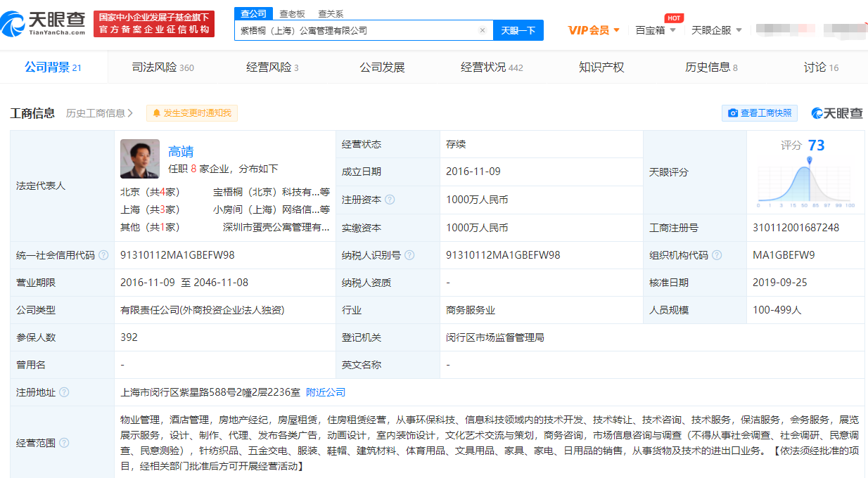Click legal representative name 高靖
The height and width of the screenshot is (478, 868).
click(181, 151)
